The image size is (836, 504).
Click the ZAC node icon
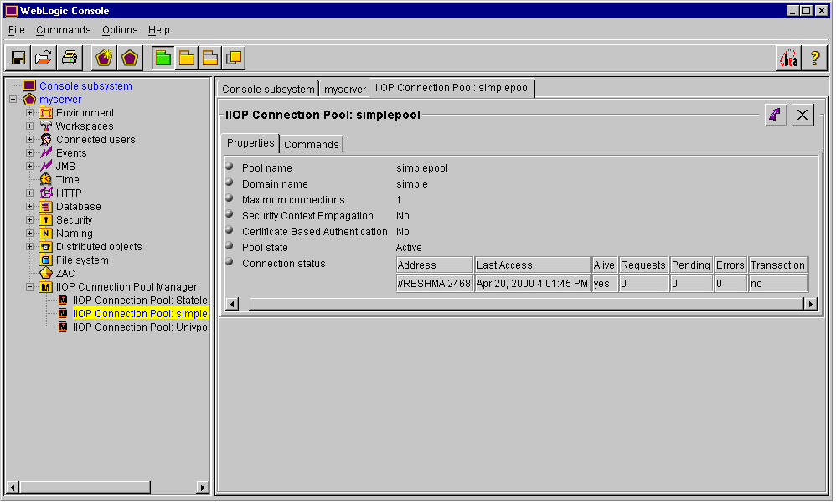click(46, 273)
